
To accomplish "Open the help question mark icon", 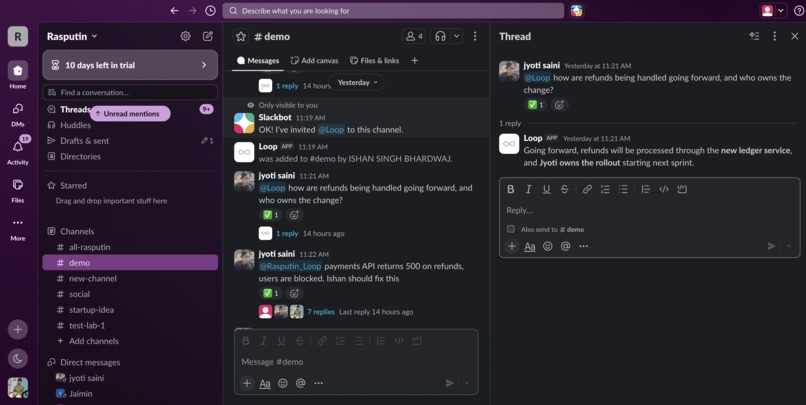I will (799, 11).
